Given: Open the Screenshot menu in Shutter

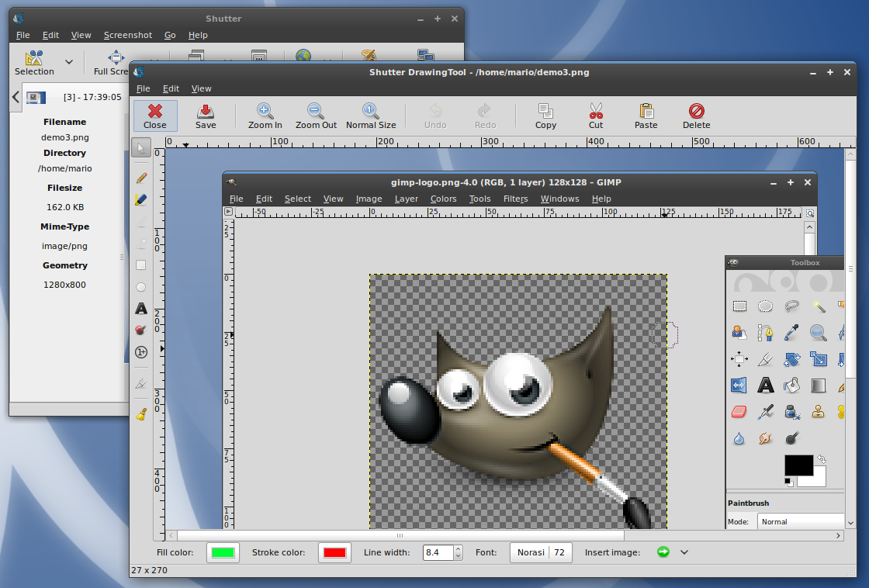Looking at the screenshot, I should (x=128, y=35).
